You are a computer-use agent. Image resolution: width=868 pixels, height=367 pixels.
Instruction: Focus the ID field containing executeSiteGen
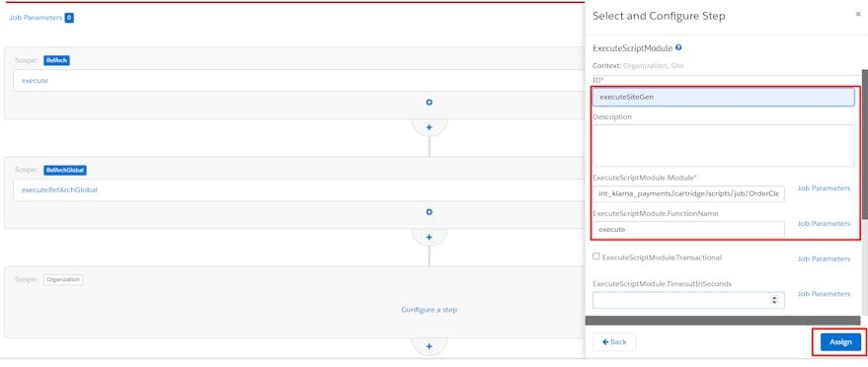point(724,98)
